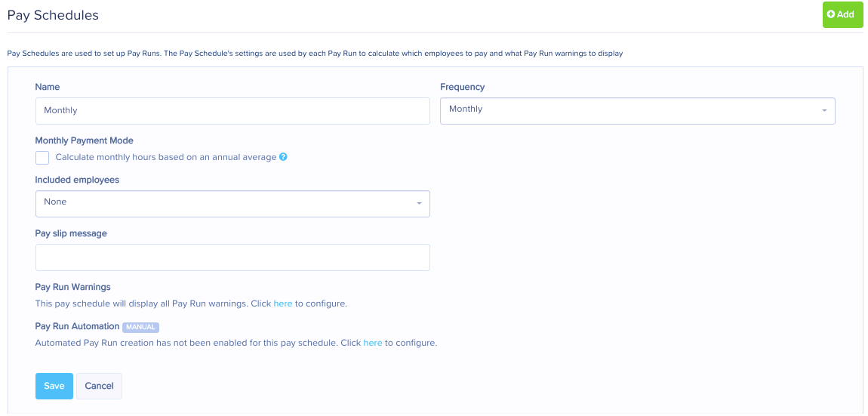Viewport: 868px width, 416px height.
Task: Open Pay Run Automation configure link
Action: pyautogui.click(x=373, y=343)
